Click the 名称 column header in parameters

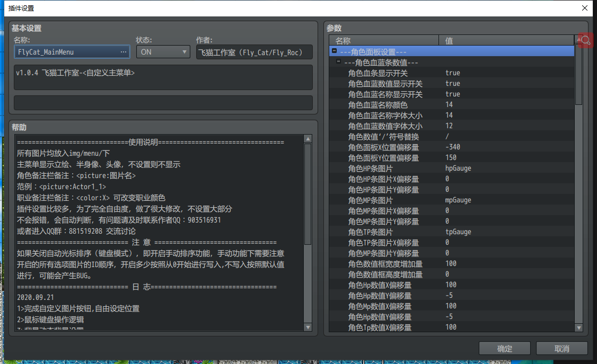pos(384,40)
